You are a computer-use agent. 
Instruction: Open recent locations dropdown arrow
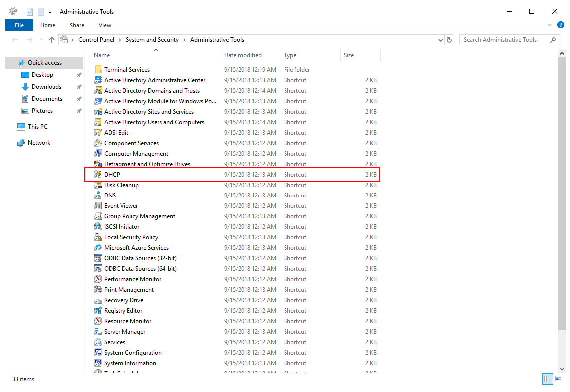(41, 40)
